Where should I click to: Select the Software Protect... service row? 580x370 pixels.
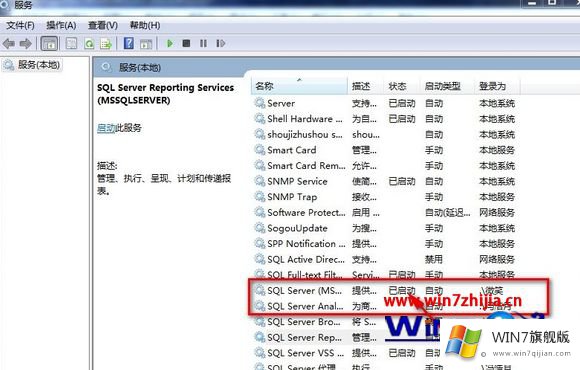click(x=385, y=212)
